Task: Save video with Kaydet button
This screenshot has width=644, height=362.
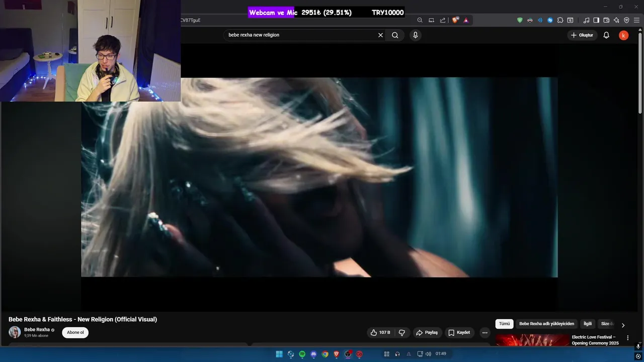Action: click(x=459, y=332)
